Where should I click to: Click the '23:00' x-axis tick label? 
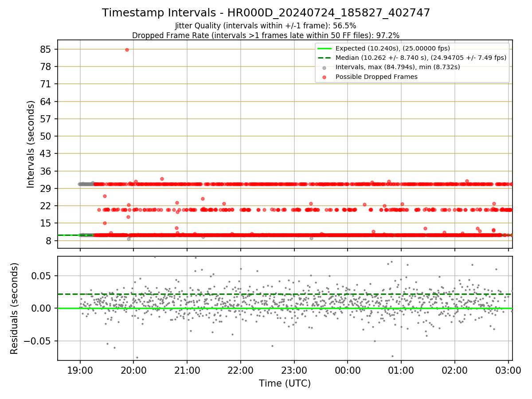[294, 370]
